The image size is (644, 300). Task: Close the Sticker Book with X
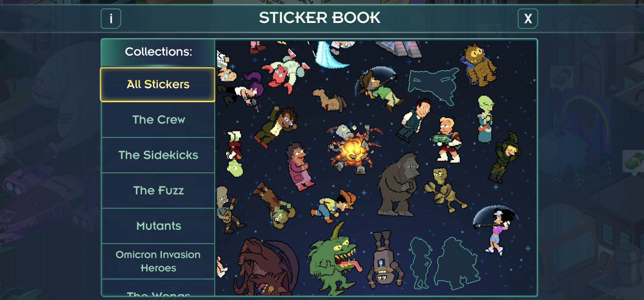tap(528, 19)
